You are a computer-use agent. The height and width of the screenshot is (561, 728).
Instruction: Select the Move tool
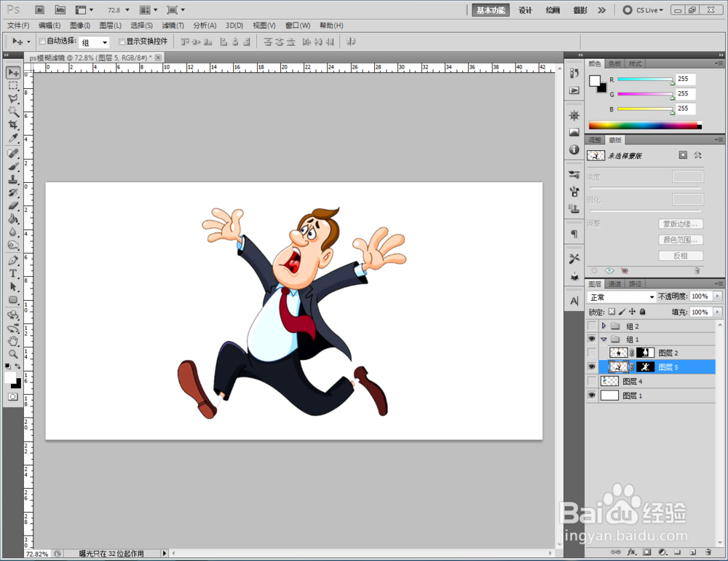13,73
